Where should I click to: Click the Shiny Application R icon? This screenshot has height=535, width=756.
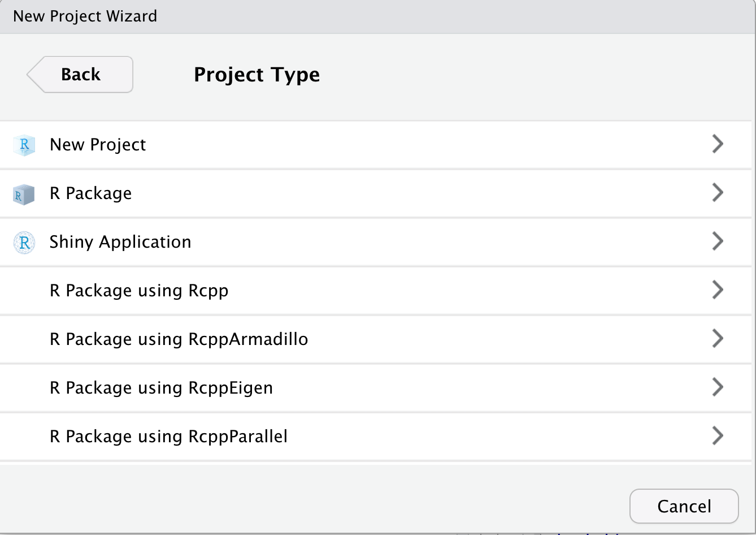click(x=24, y=243)
